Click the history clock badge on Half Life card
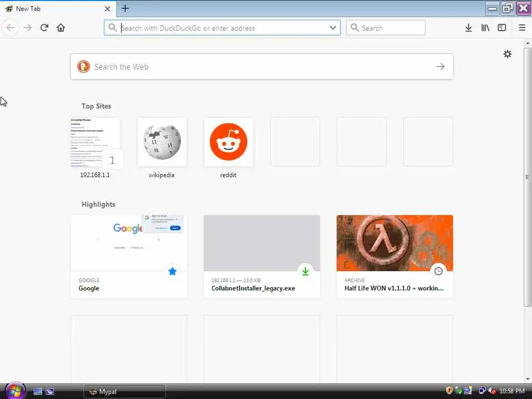The height and width of the screenshot is (399, 532). 438,271
